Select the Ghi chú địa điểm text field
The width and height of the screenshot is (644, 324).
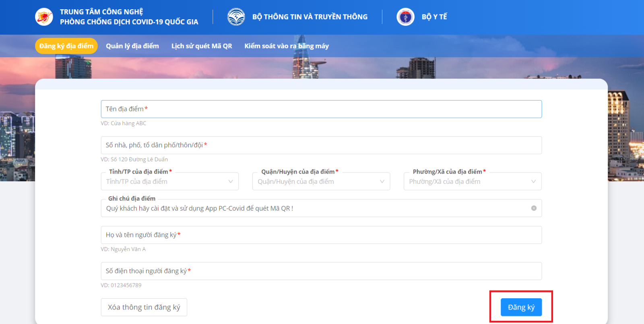click(x=321, y=208)
